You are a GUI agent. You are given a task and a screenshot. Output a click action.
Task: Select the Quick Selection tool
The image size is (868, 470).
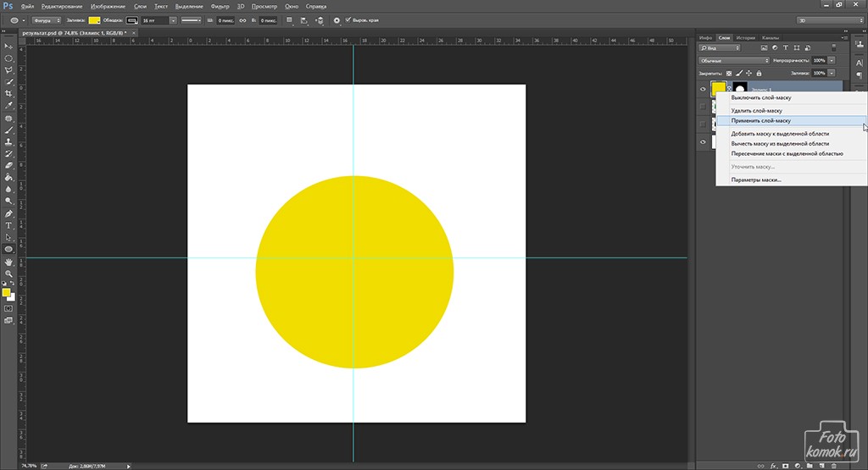click(x=8, y=82)
